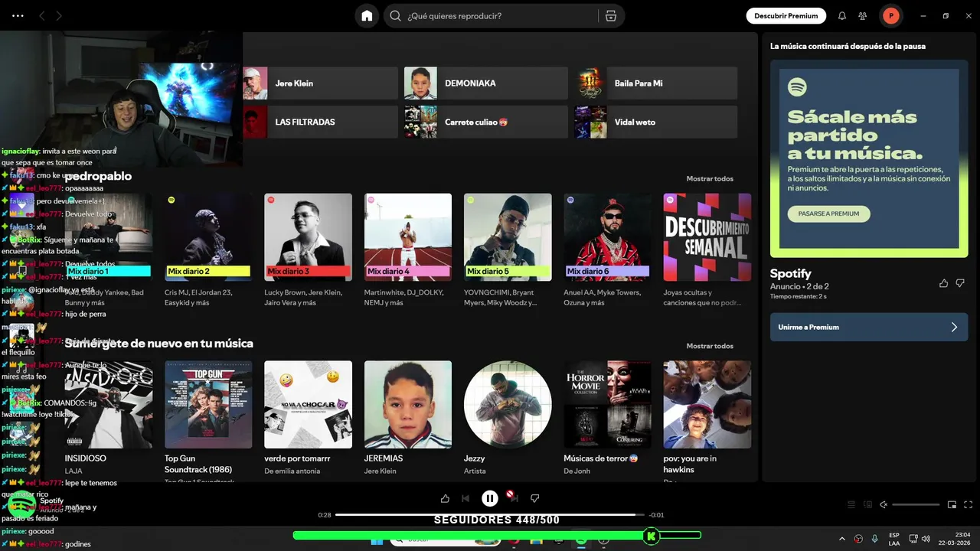Show all in Sumérgete de nuevo section
Image resolution: width=980 pixels, height=551 pixels.
(x=710, y=346)
